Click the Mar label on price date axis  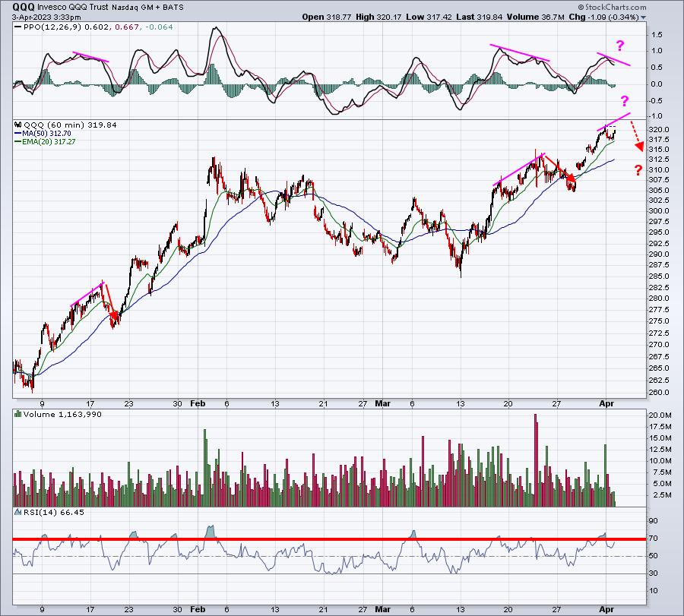pos(382,403)
